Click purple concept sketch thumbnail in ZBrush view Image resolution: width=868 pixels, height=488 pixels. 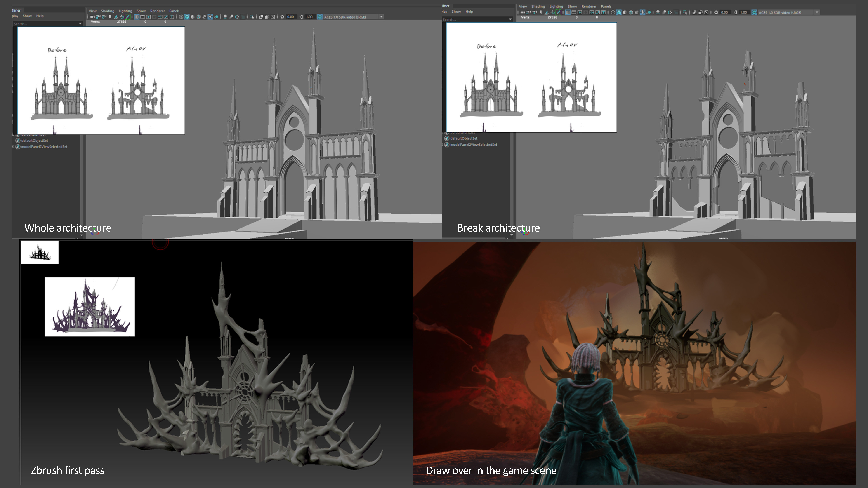[x=90, y=307]
